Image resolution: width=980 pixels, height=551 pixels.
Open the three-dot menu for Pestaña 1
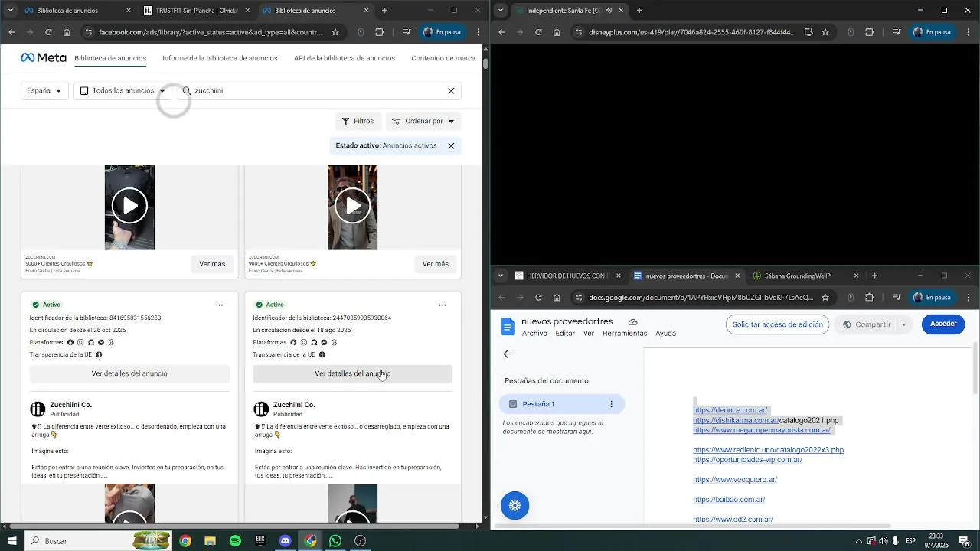[x=611, y=404]
